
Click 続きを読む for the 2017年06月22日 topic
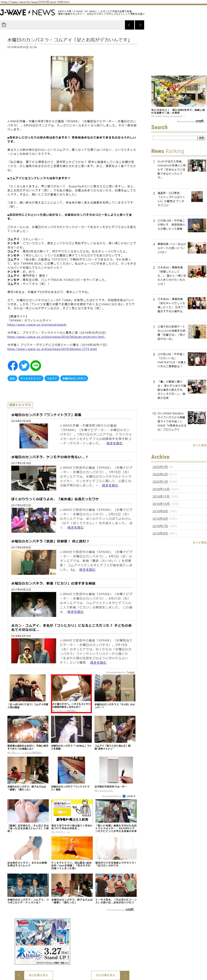pos(75,612)
